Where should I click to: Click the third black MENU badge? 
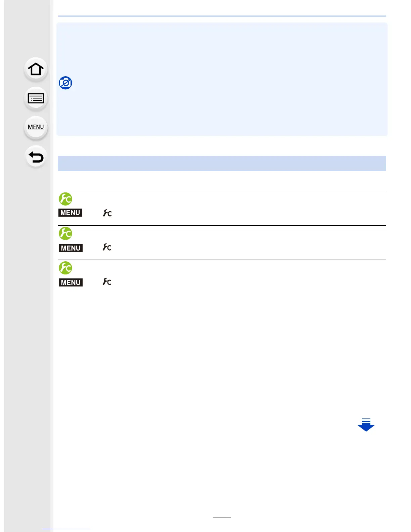(71, 282)
